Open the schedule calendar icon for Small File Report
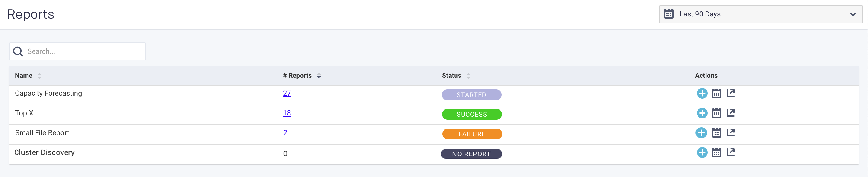This screenshot has height=177, width=868. click(x=716, y=133)
